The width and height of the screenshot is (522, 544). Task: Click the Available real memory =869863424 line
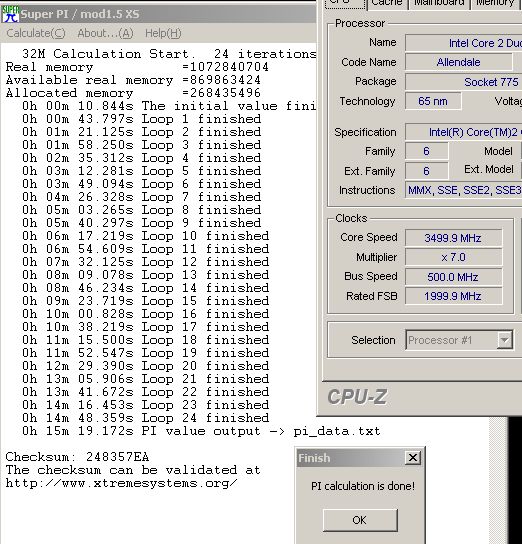point(133,80)
